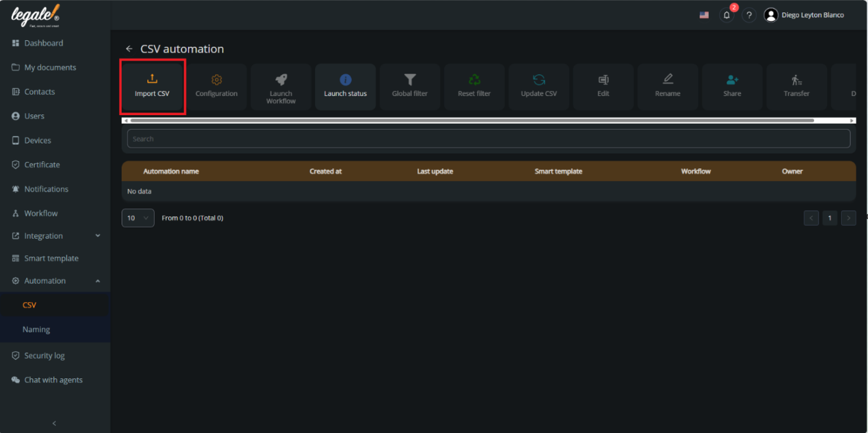
Task: Go to next page with the right arrow
Action: tap(848, 218)
